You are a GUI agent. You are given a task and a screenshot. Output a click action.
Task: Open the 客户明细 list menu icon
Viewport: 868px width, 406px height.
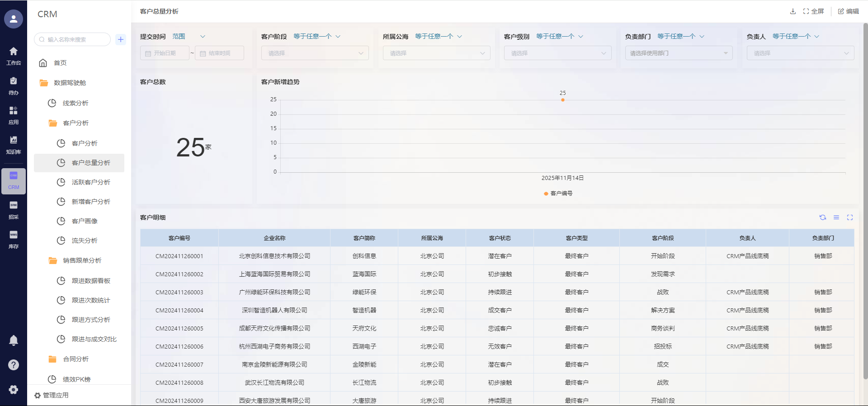click(x=836, y=217)
